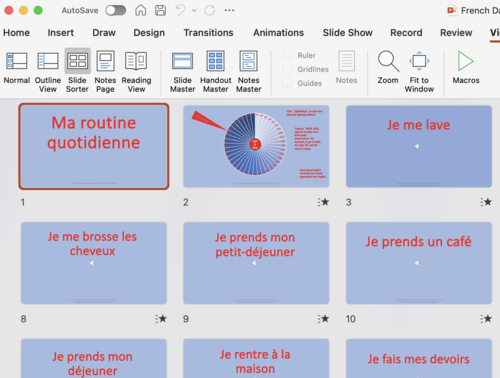Image resolution: width=500 pixels, height=378 pixels.
Task: Open the Record tab
Action: pyautogui.click(x=406, y=33)
